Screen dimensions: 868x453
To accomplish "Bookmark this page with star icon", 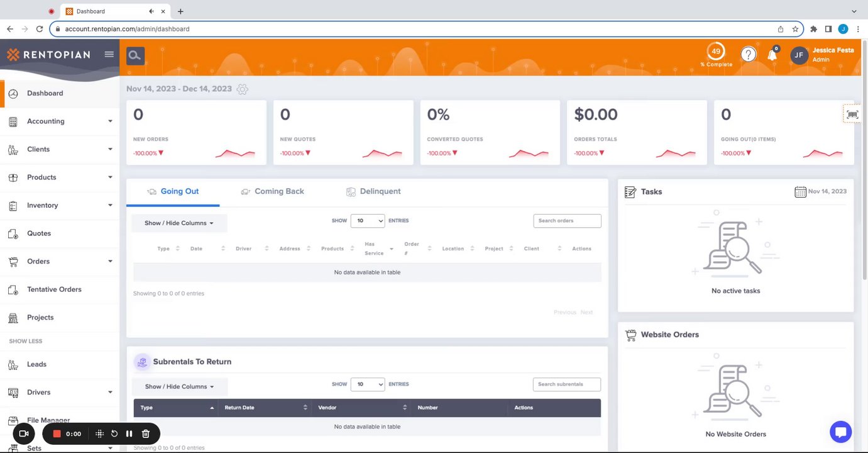I will [x=795, y=29].
